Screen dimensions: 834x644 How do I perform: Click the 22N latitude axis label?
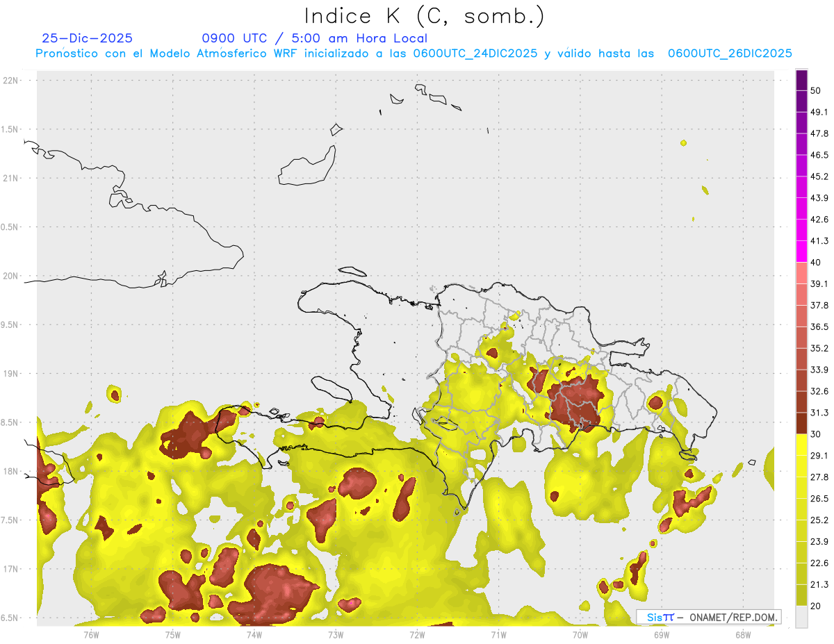point(11,80)
